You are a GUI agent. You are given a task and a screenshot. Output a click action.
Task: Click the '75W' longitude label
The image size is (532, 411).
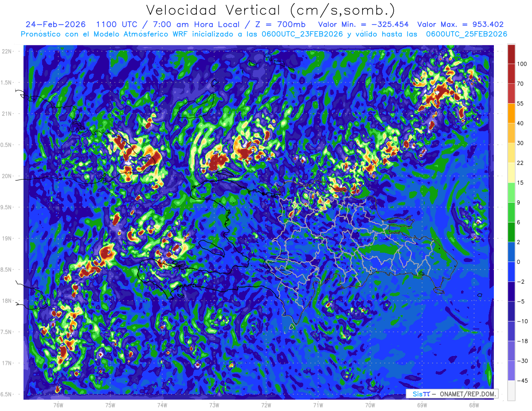pyautogui.click(x=110, y=405)
